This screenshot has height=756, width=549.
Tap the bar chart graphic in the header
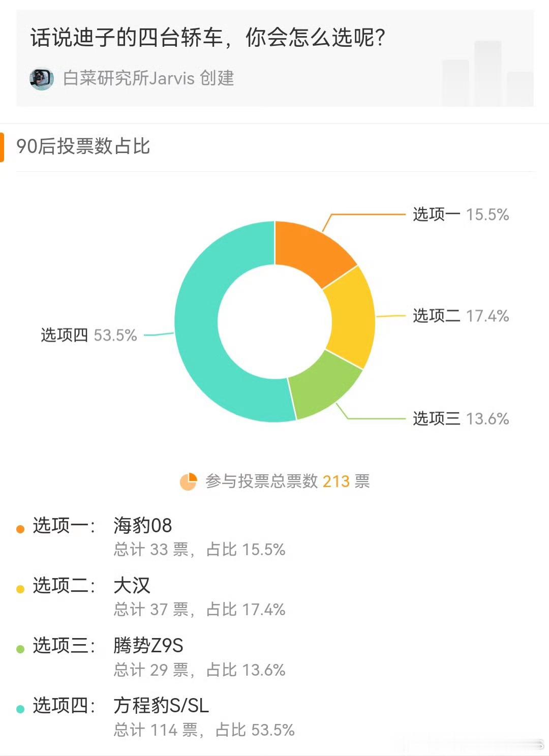487,73
